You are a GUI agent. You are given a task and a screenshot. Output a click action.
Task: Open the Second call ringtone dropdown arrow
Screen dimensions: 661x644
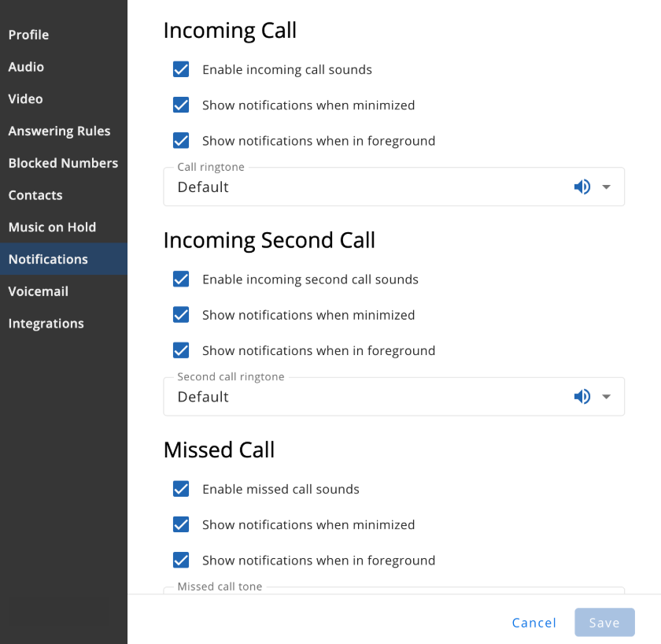pyautogui.click(x=606, y=397)
